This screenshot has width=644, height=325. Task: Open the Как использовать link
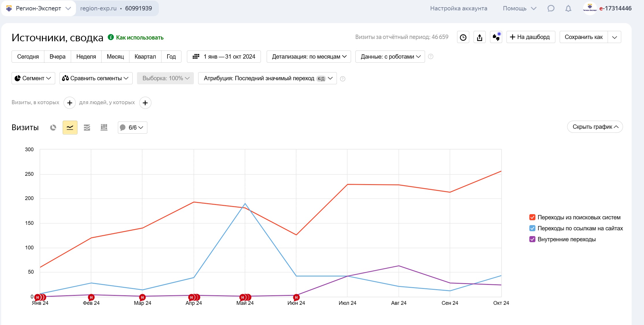(140, 38)
